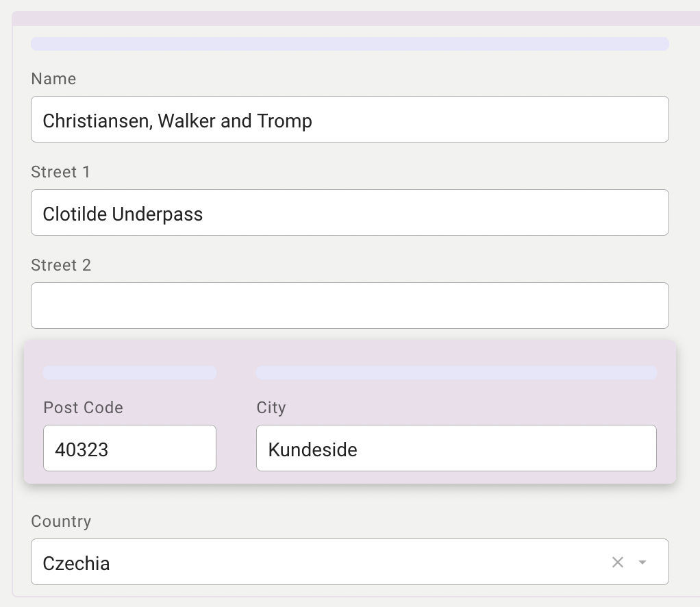Click empty space right of Czechia text
This screenshot has width=700, height=607.
pyautogui.click(x=342, y=562)
